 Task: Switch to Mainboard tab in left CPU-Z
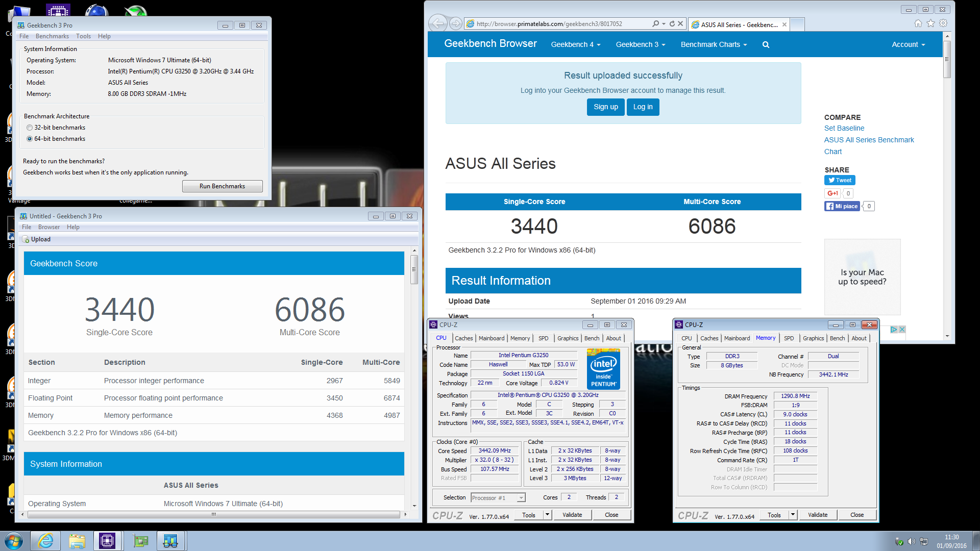[492, 338]
